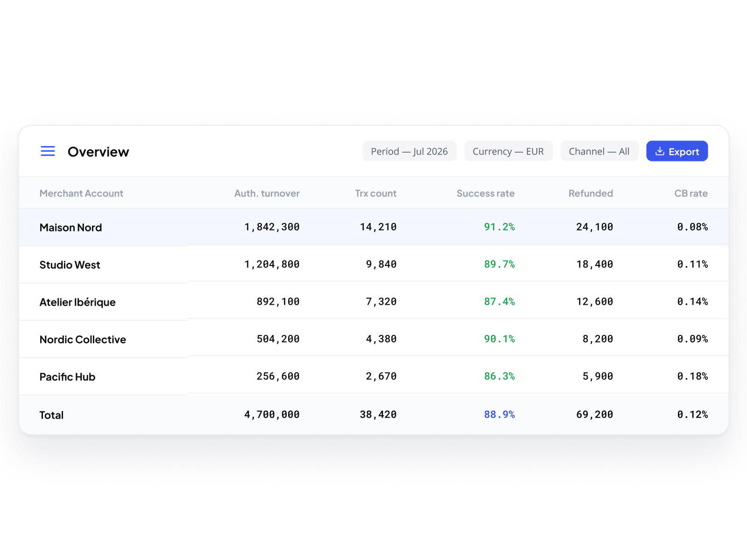
Task: Click Nordic Collective turnover 504,200
Action: tap(278, 339)
